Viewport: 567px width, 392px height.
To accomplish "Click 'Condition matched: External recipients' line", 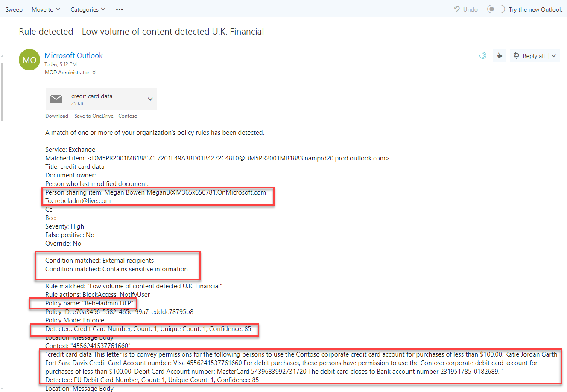I will (99, 261).
